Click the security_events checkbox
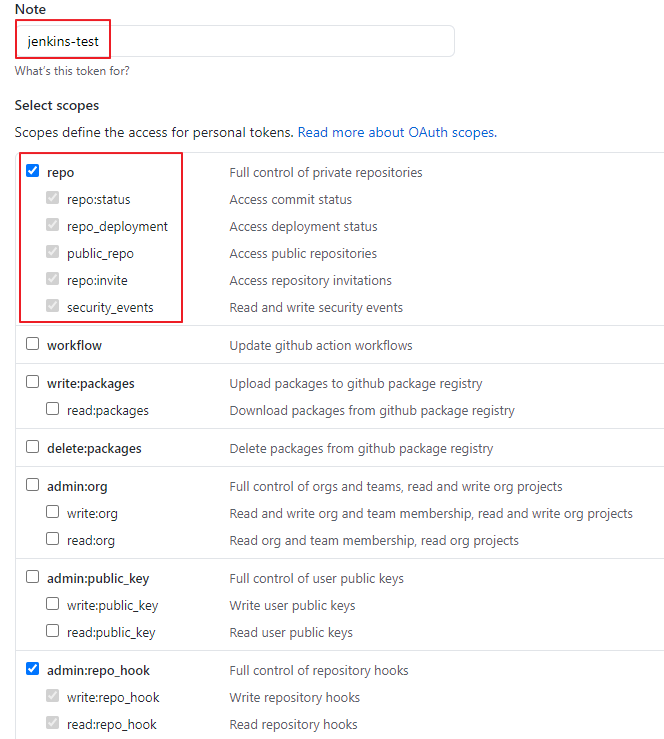 pyautogui.click(x=52, y=305)
